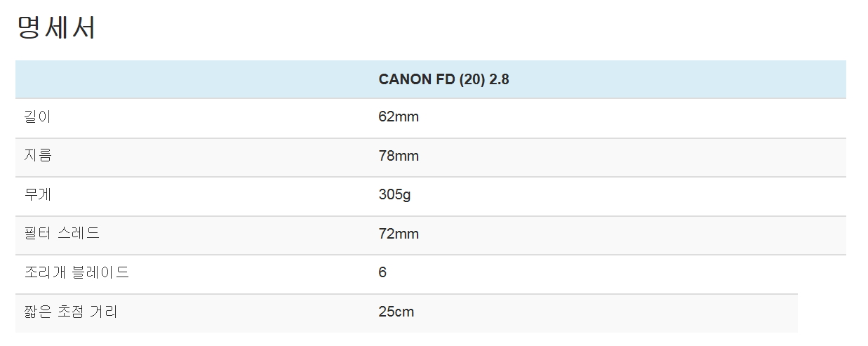Image resolution: width=868 pixels, height=346 pixels.
Task: Select the 62mm length value
Action: [398, 117]
